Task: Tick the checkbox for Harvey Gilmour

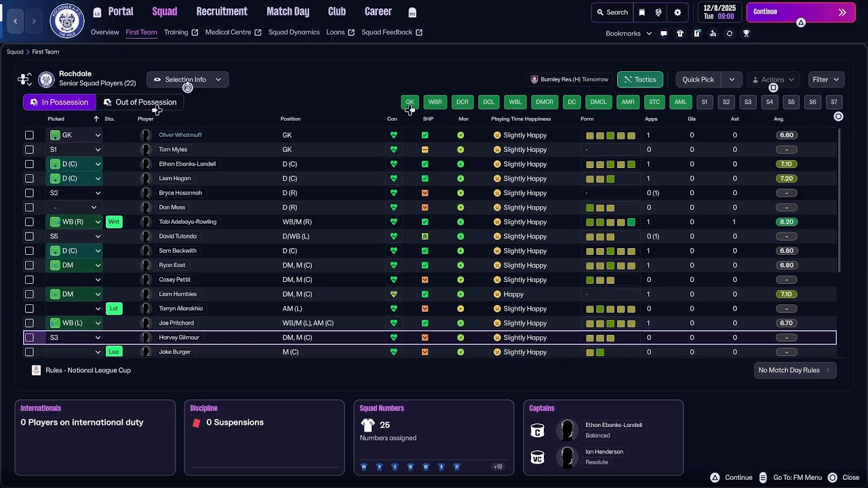Action: tap(29, 338)
